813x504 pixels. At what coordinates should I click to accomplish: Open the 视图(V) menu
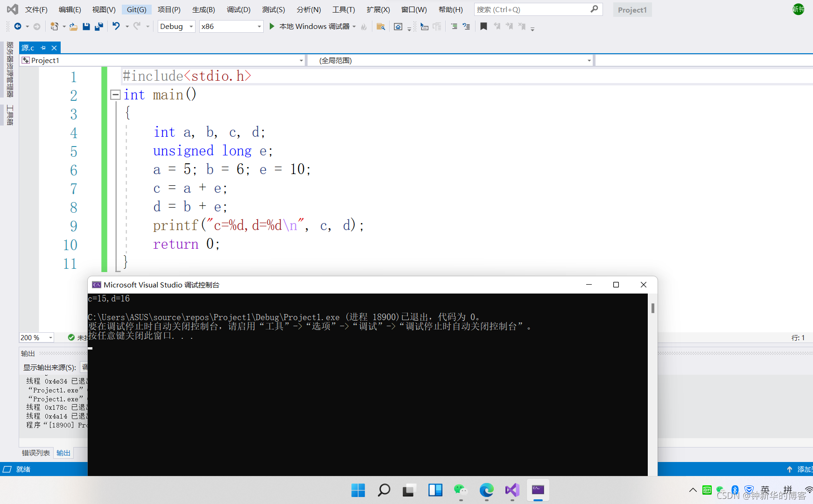(104, 9)
